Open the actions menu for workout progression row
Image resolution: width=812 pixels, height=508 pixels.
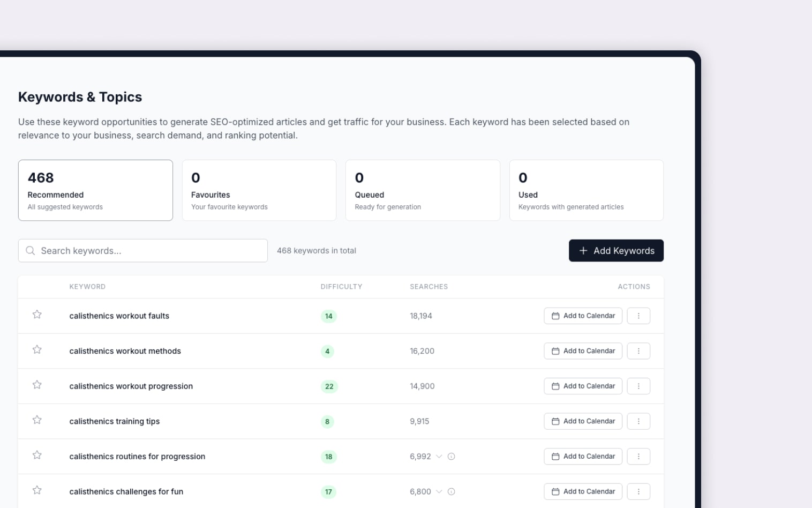[638, 386]
